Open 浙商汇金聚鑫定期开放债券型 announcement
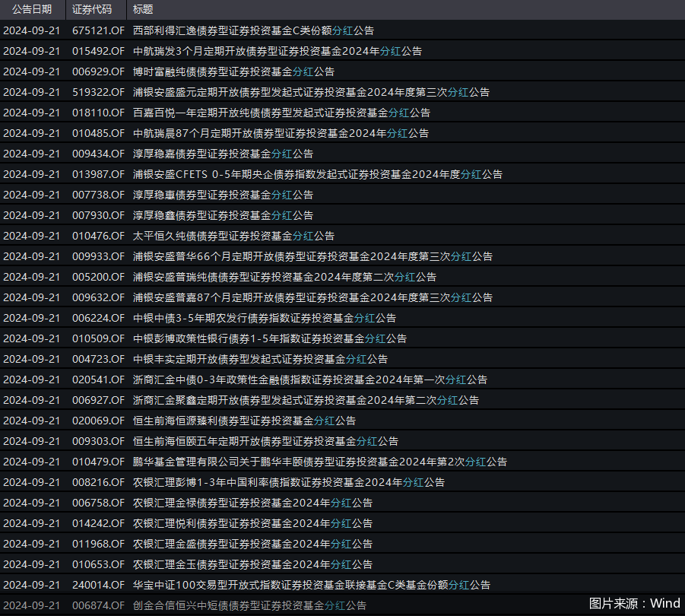Screen dimensions: 685x616 [306, 400]
